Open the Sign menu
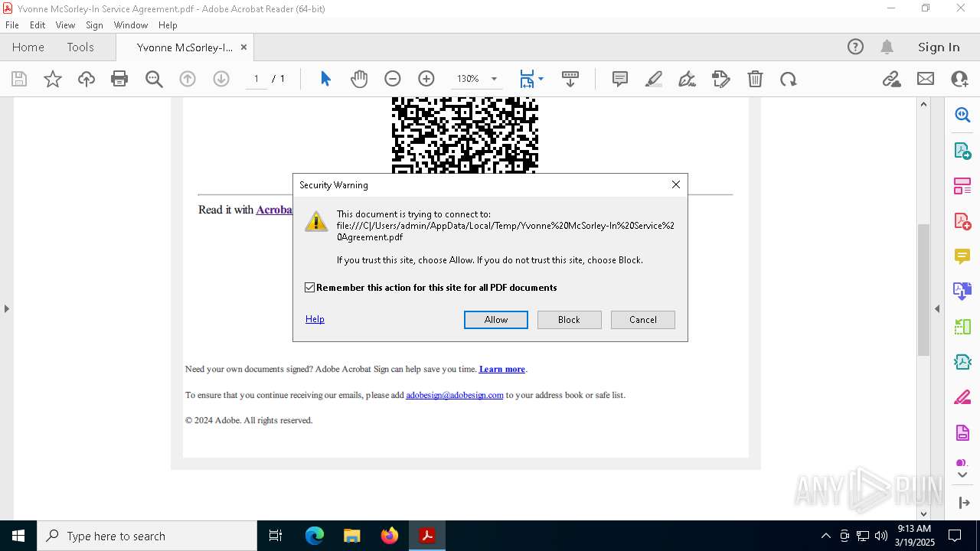The image size is (980, 551). [x=94, y=25]
